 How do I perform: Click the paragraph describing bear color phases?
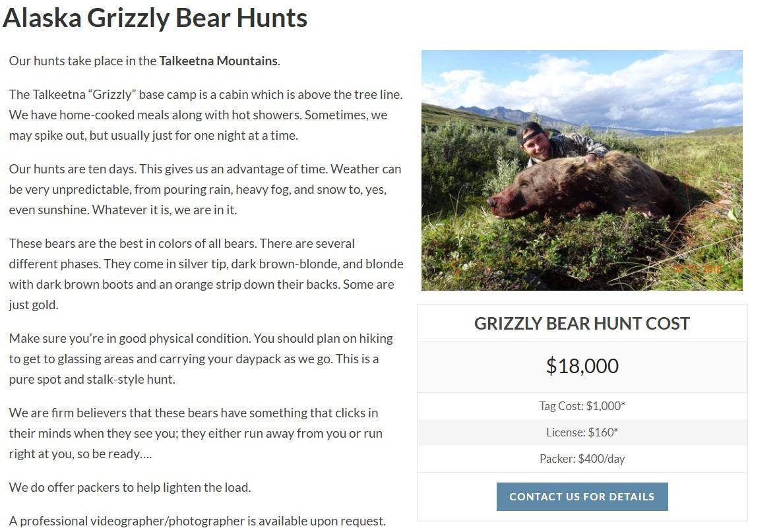[x=205, y=274]
